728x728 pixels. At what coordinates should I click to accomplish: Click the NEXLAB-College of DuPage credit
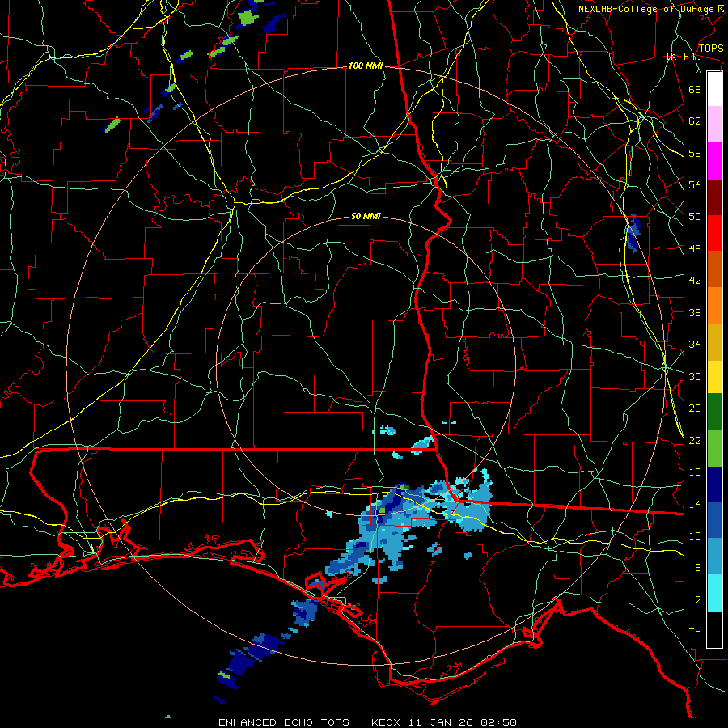[651, 9]
